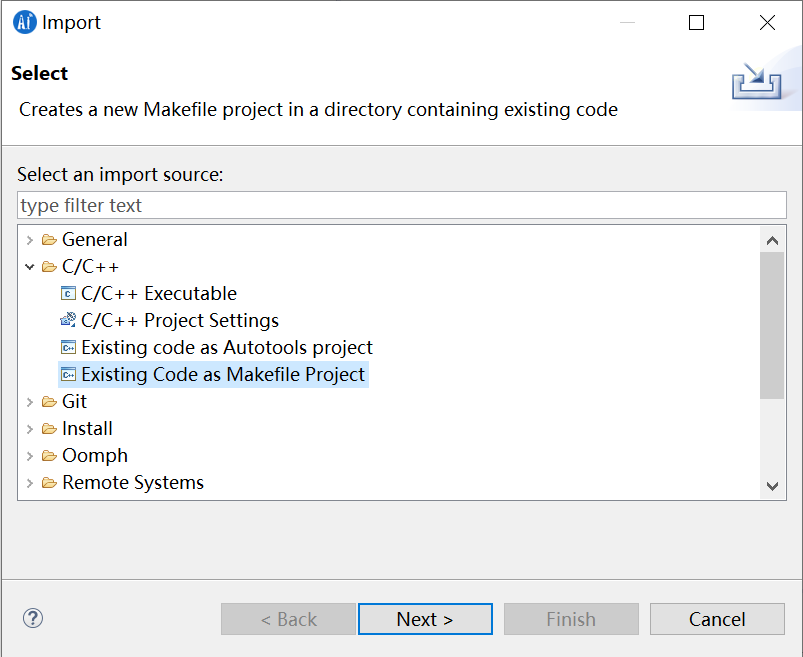Click the scrollbar down arrow
Viewport: 803px width, 657px height.
click(x=772, y=485)
